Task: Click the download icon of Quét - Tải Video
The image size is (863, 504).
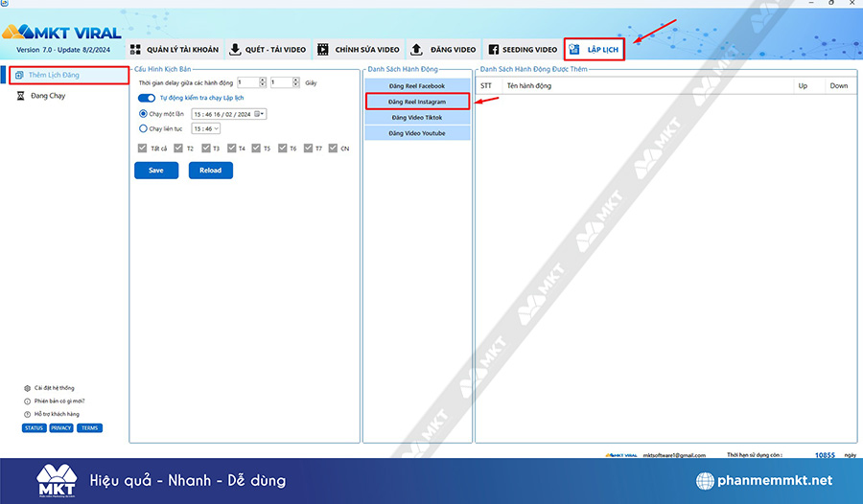Action: 235,50
